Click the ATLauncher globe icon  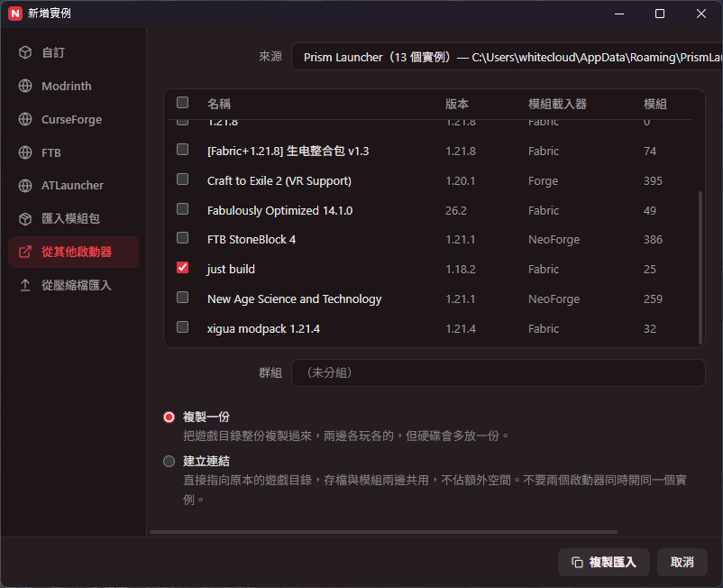coord(25,186)
